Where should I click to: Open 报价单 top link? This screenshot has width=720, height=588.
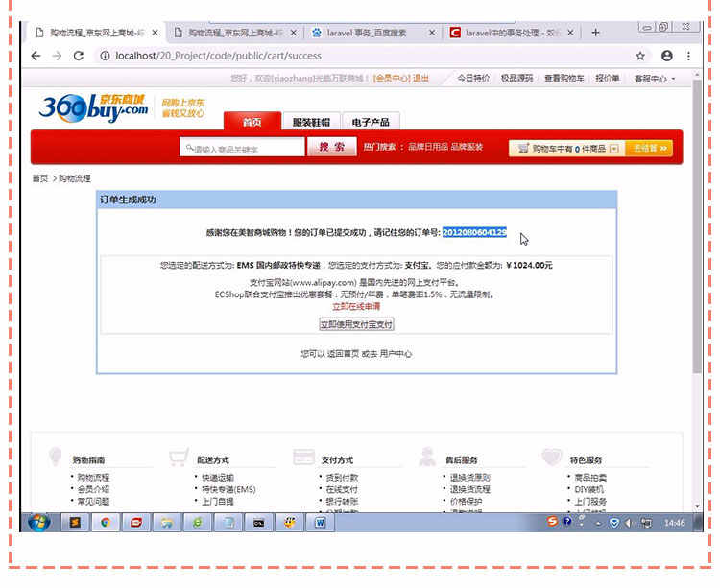(x=607, y=79)
